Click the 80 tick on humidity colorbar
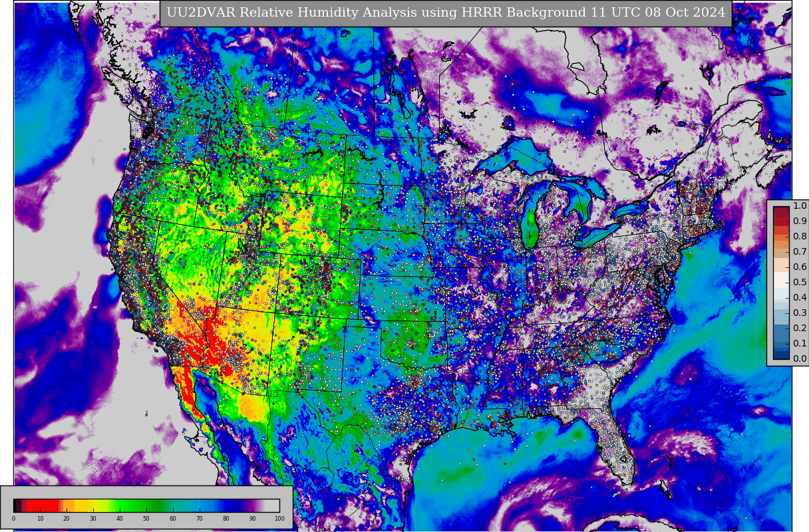The image size is (809, 532). (x=226, y=519)
